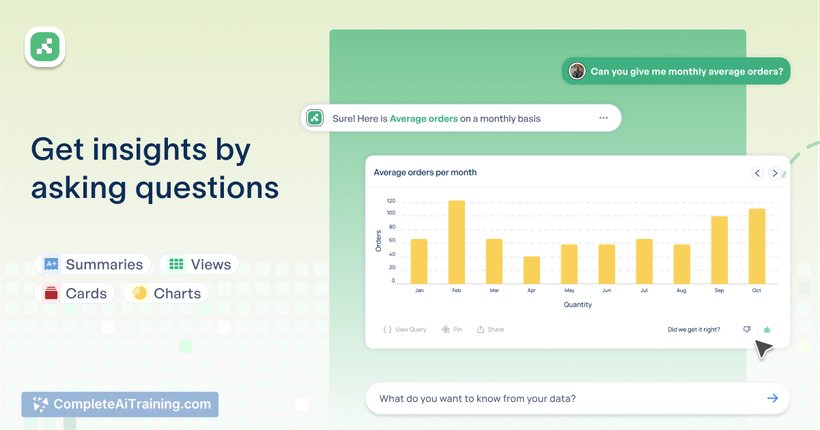Click the red Cards icon
Image resolution: width=820 pixels, height=430 pixels.
tap(51, 293)
